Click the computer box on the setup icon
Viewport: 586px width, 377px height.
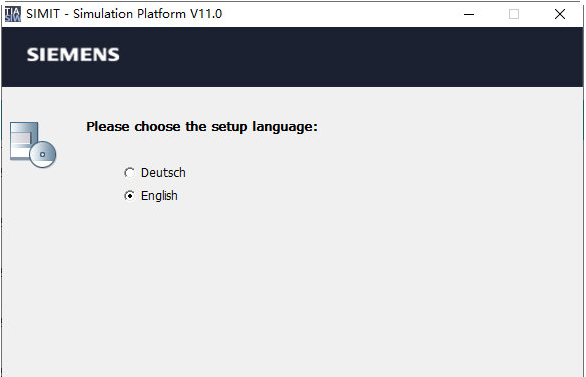point(24,140)
